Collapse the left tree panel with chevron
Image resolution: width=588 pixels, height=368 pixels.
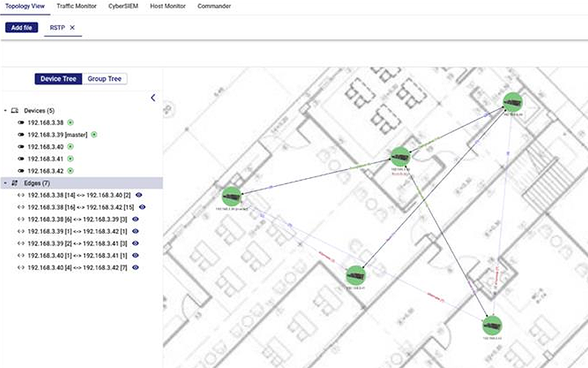(153, 98)
